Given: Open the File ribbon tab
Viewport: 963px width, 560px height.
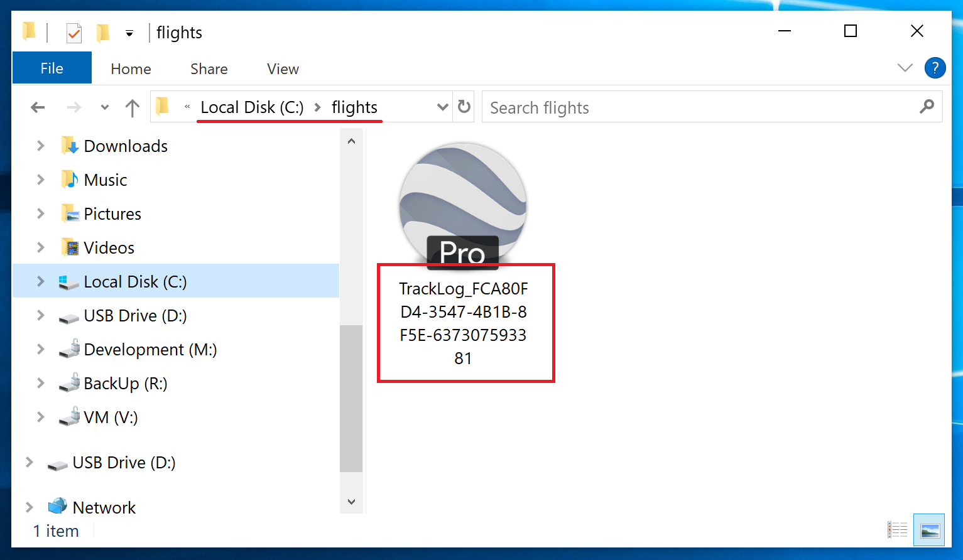Looking at the screenshot, I should coord(52,68).
